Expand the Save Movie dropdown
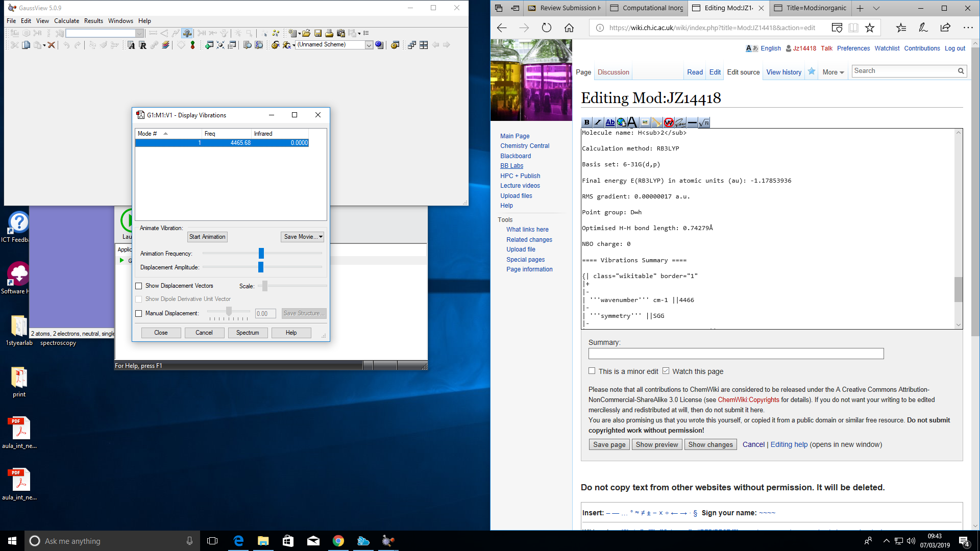The image size is (980, 551). [x=321, y=237]
